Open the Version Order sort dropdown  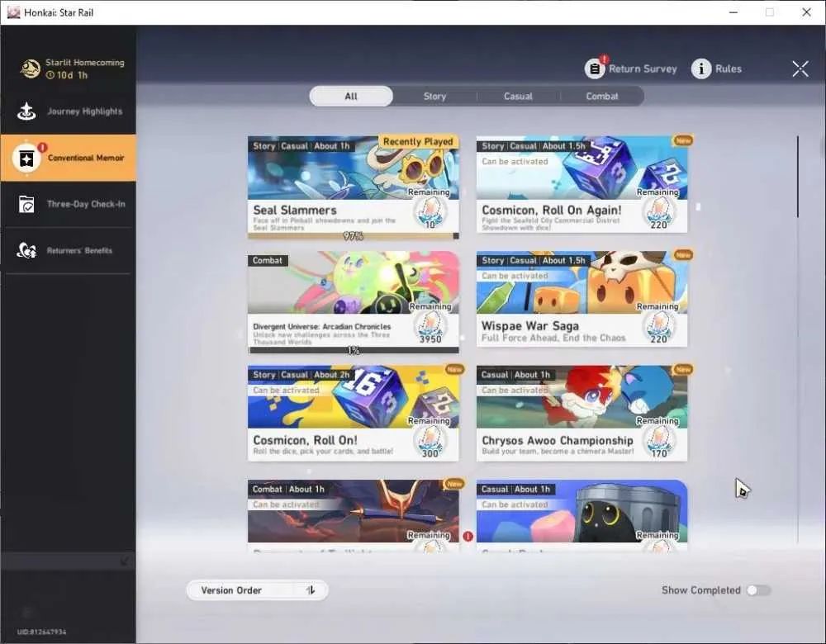(258, 590)
